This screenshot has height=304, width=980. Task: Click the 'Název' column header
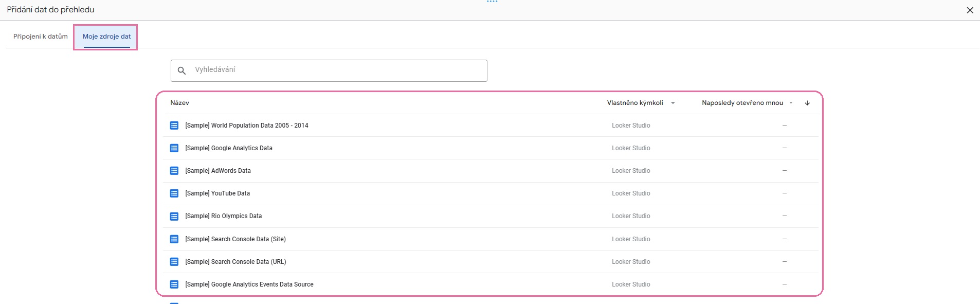click(180, 103)
